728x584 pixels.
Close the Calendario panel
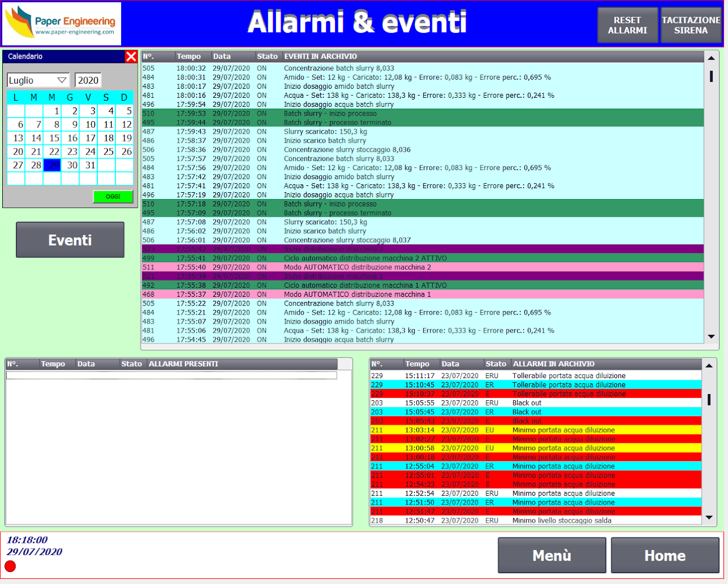pos(131,56)
